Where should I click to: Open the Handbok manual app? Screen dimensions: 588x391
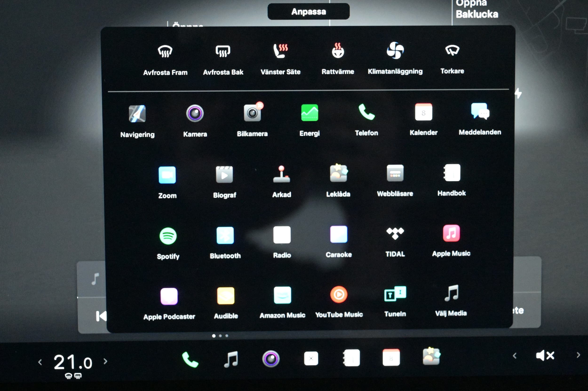tap(452, 173)
